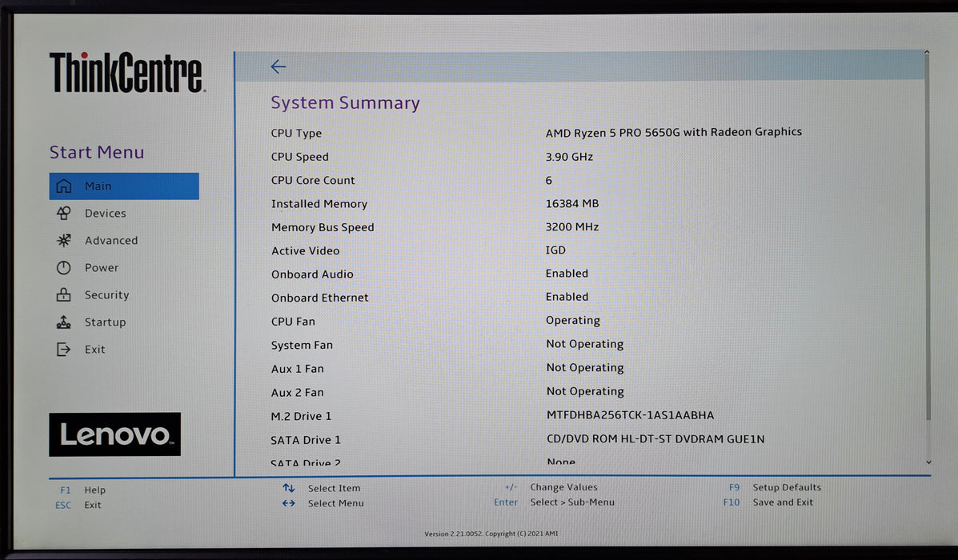Viewport: 958px width, 560px height.
Task: Click the Start Menu heading
Action: coord(97,152)
